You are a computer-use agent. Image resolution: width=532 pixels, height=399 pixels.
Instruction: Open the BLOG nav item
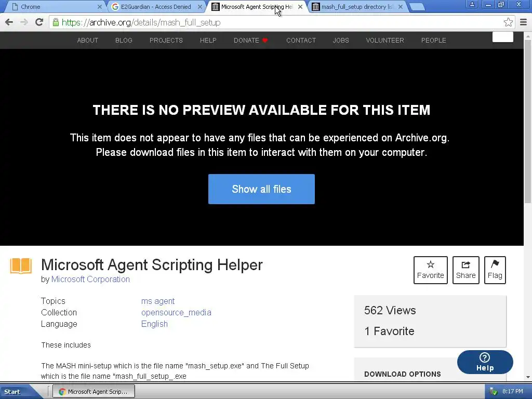(124, 41)
